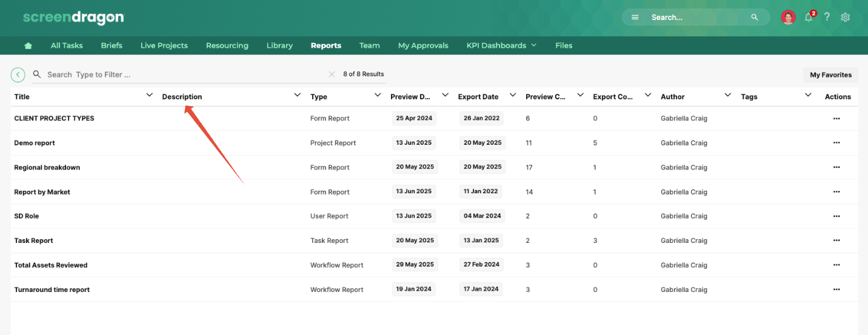Open the Turnaround time report
This screenshot has height=335, width=868.
pyautogui.click(x=52, y=290)
